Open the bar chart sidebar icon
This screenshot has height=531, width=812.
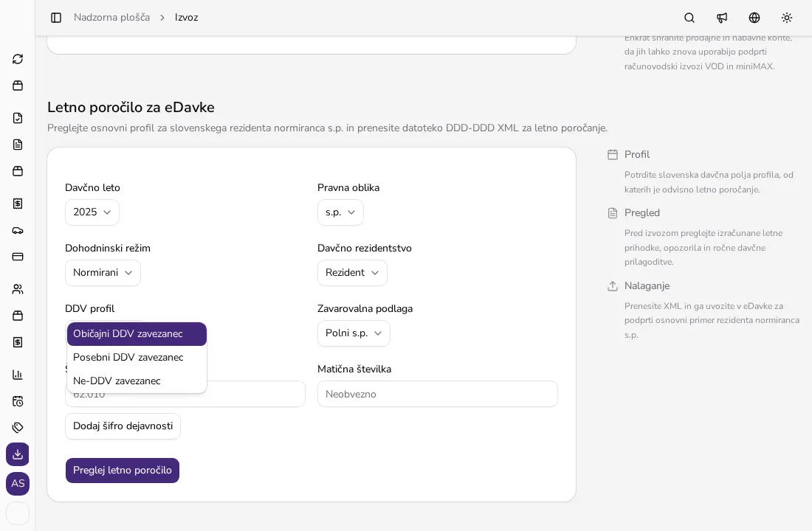click(18, 375)
